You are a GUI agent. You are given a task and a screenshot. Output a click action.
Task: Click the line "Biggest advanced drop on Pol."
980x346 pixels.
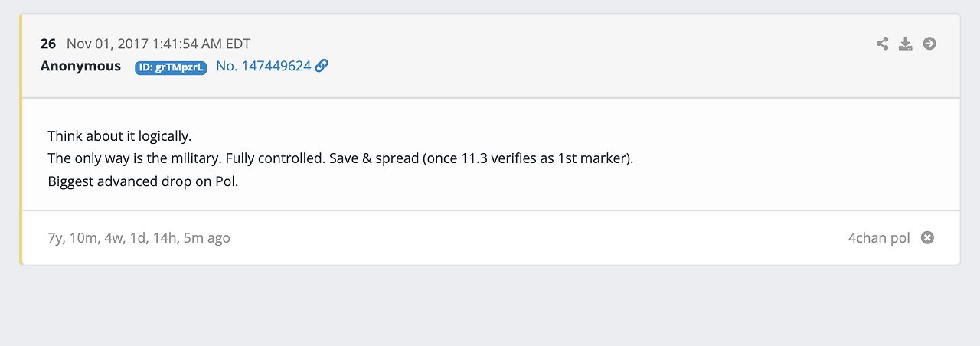coord(143,182)
